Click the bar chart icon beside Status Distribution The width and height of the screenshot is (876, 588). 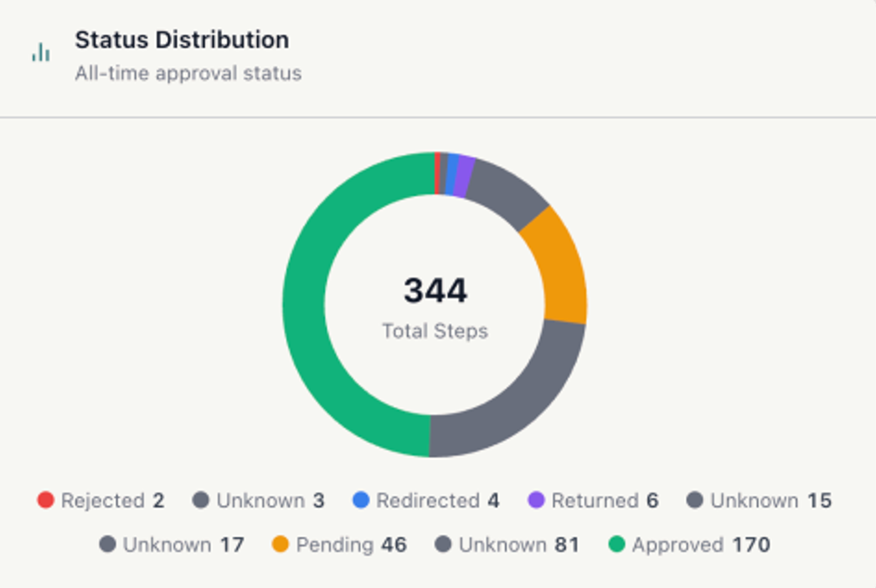tap(40, 53)
